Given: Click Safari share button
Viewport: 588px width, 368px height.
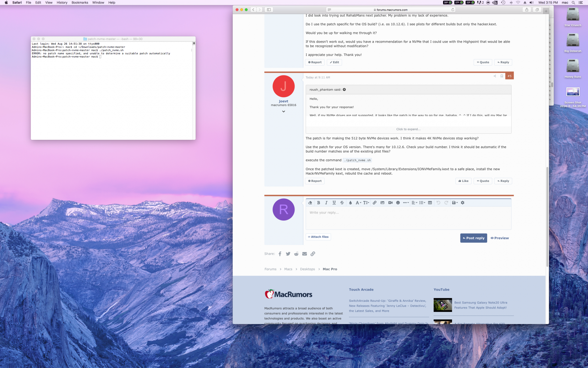Looking at the screenshot, I should (x=527, y=10).
